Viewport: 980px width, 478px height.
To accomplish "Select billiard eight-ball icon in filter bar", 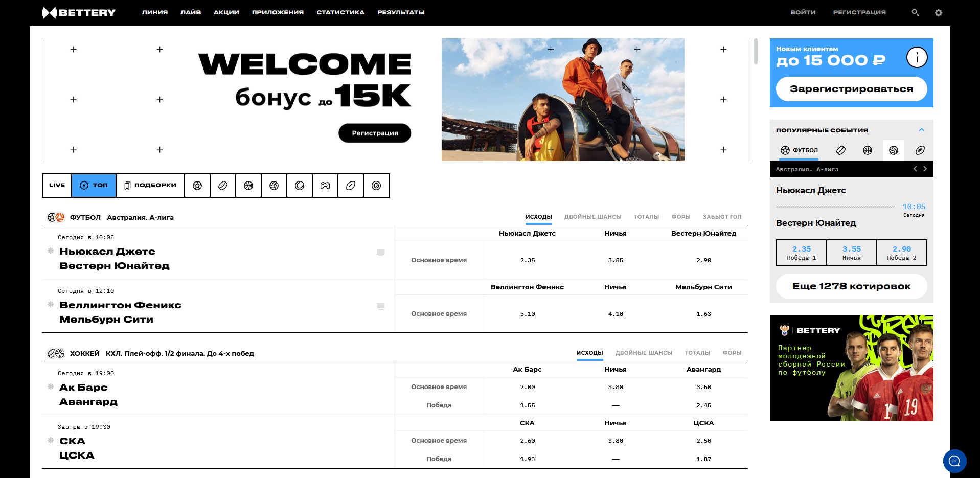I will (376, 186).
